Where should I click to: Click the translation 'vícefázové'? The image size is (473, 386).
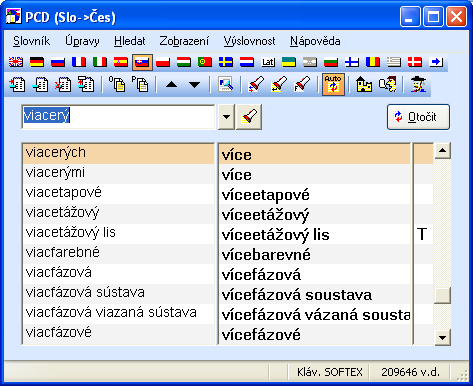pos(261,335)
